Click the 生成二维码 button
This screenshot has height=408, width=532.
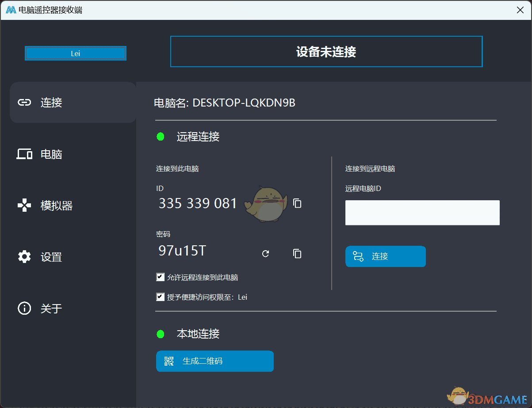coord(215,361)
